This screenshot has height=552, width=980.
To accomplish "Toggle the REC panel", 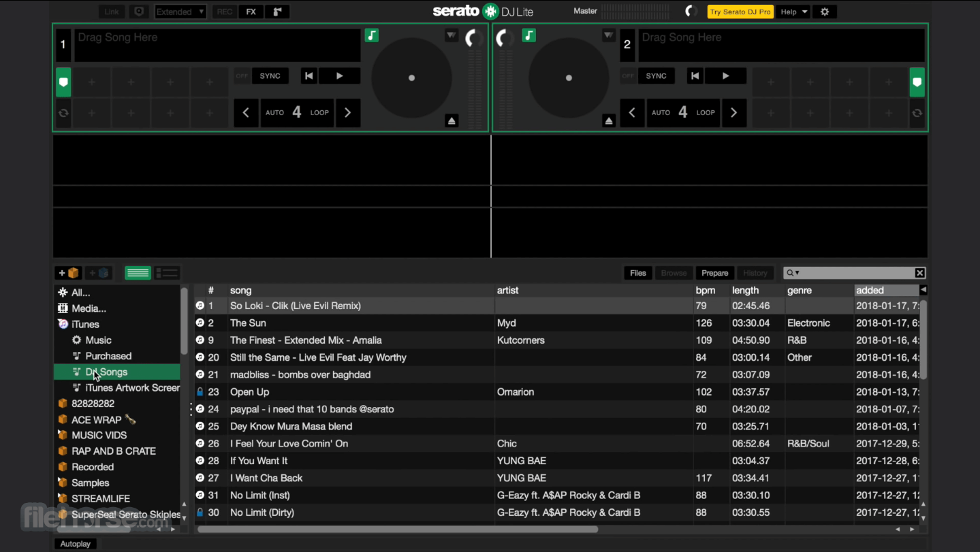I will [x=225, y=12].
